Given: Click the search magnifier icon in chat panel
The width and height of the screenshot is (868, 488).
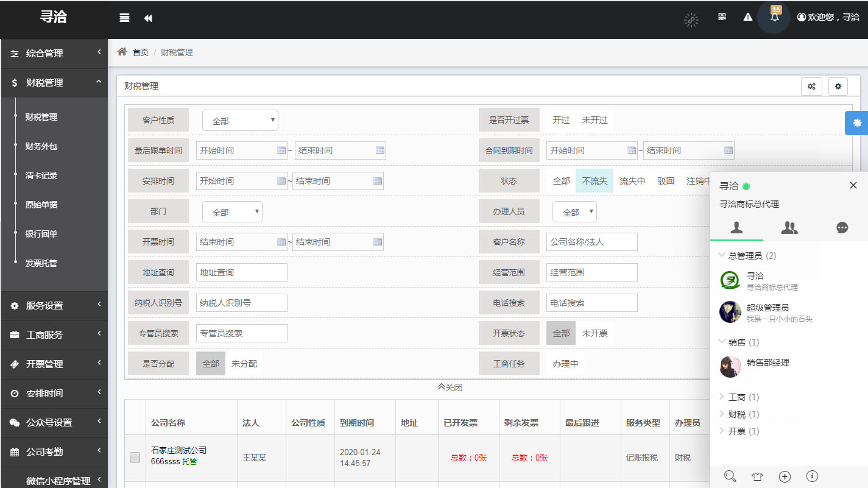Looking at the screenshot, I should pos(730,476).
